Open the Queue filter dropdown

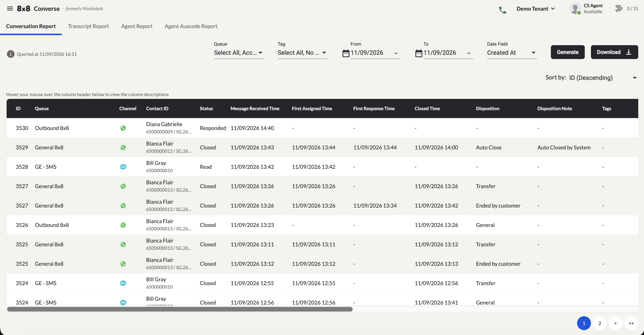coord(238,53)
